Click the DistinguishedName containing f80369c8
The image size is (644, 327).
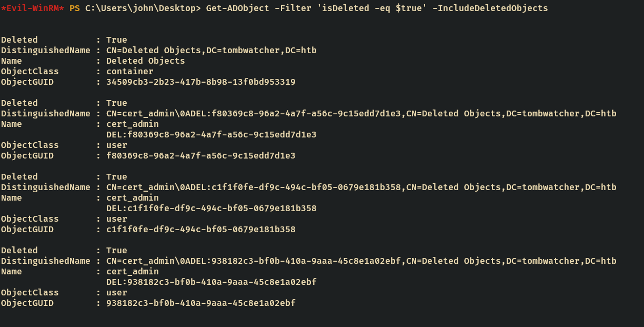coord(361,114)
